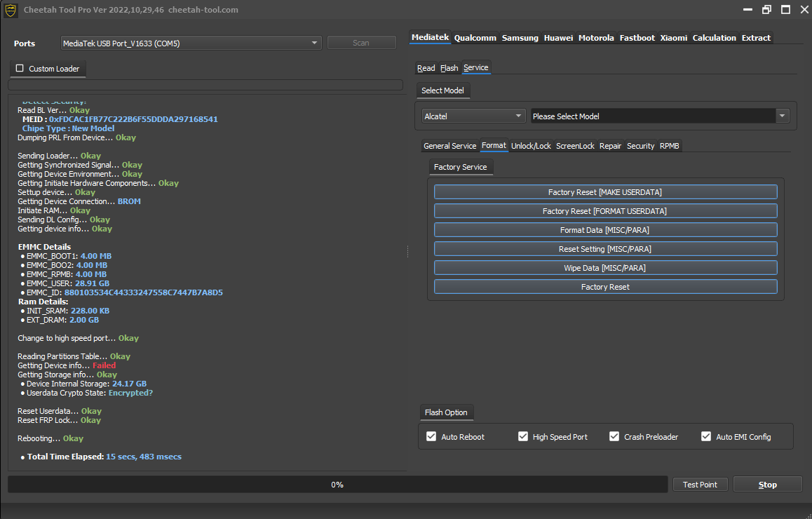The height and width of the screenshot is (519, 812).
Task: Open the Flash sub-tab
Action: tap(449, 68)
